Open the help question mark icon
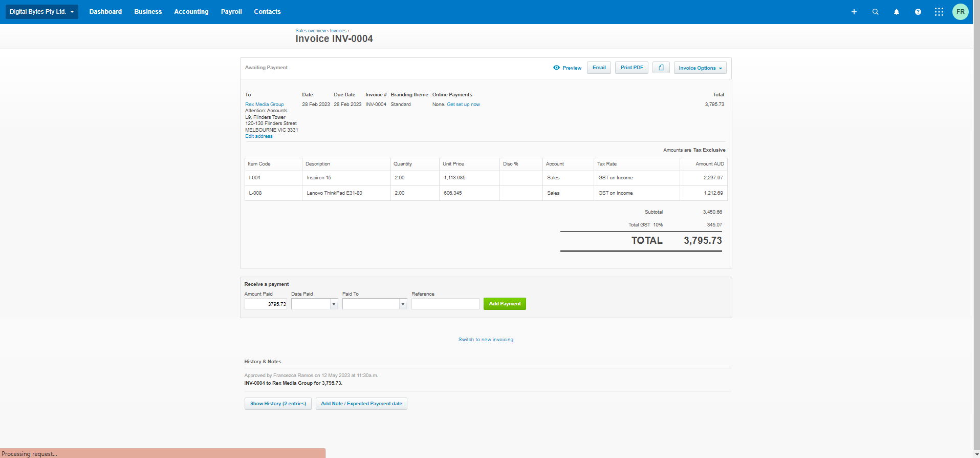The image size is (980, 458). (918, 12)
